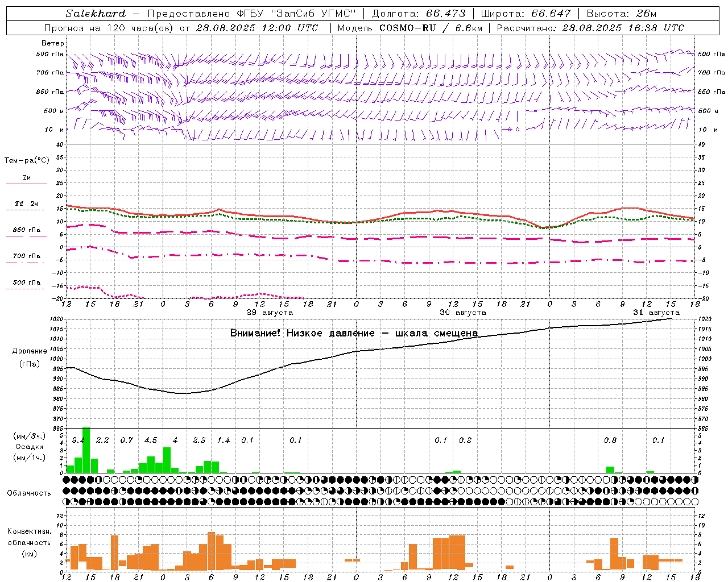Click the Тем-ра(°C) axis title
Viewport: 728px width, 582px height.
(x=27, y=161)
